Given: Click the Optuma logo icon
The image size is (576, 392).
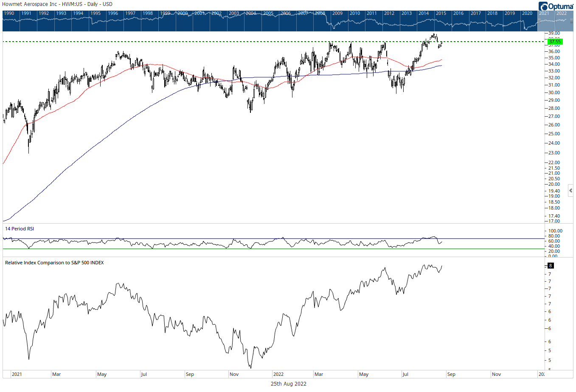Looking at the screenshot, I should click(543, 6).
